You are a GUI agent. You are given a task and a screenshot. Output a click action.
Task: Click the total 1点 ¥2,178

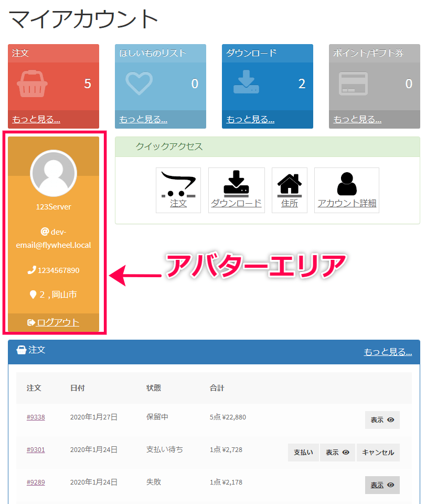pyautogui.click(x=226, y=482)
